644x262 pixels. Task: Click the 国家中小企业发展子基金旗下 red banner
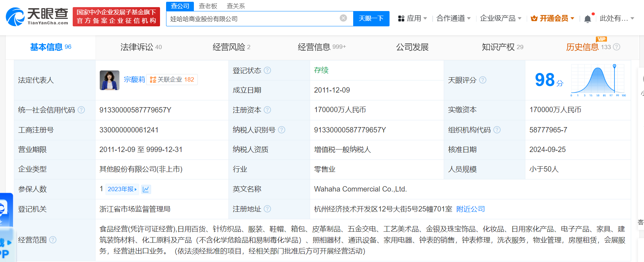tap(116, 17)
